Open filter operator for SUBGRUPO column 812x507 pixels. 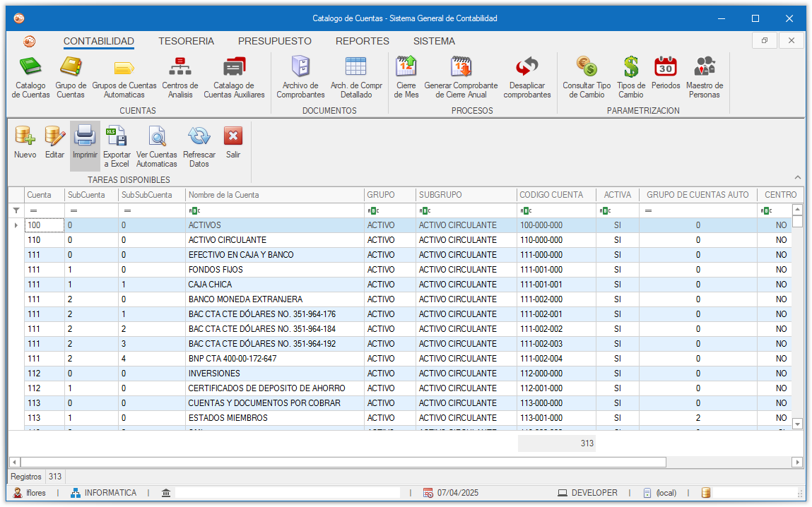coord(425,210)
